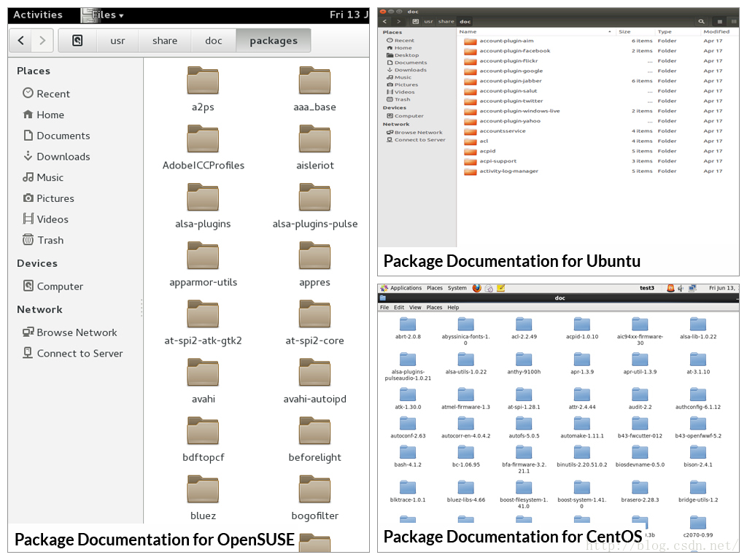This screenshot has height=560, width=747.
Task: Select Browse Network in OpenSUSE sidebar
Action: [x=69, y=332]
